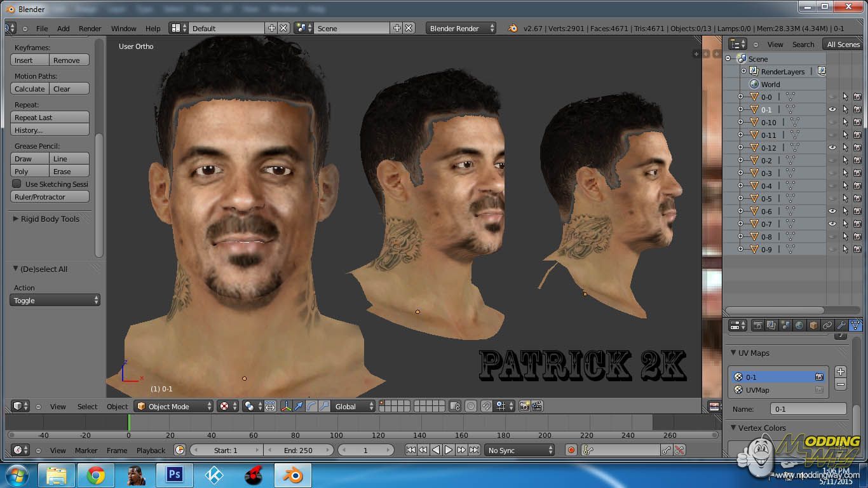The image size is (868, 488).
Task: Open the No Sync playback dropdown
Action: 519,450
